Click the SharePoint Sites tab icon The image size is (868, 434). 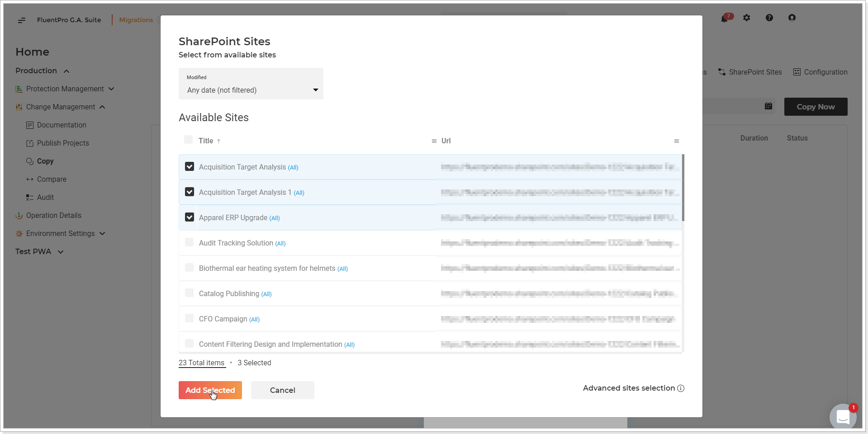click(722, 72)
